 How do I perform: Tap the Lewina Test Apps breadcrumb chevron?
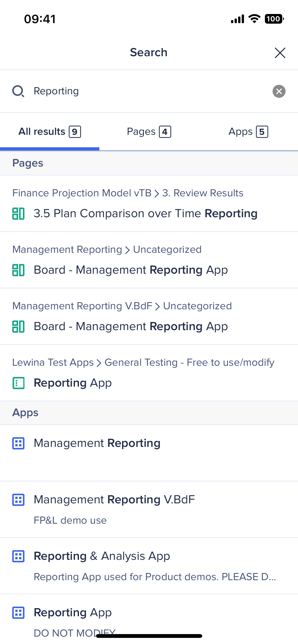(99, 363)
